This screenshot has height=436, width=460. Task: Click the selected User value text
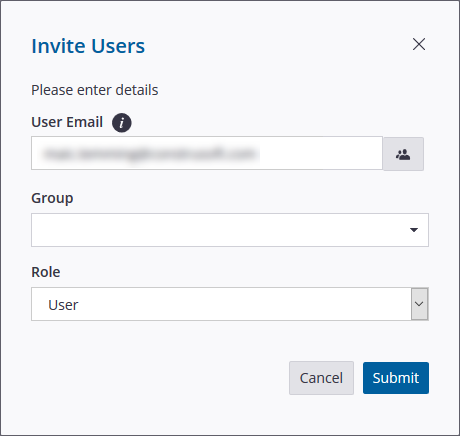tap(63, 305)
